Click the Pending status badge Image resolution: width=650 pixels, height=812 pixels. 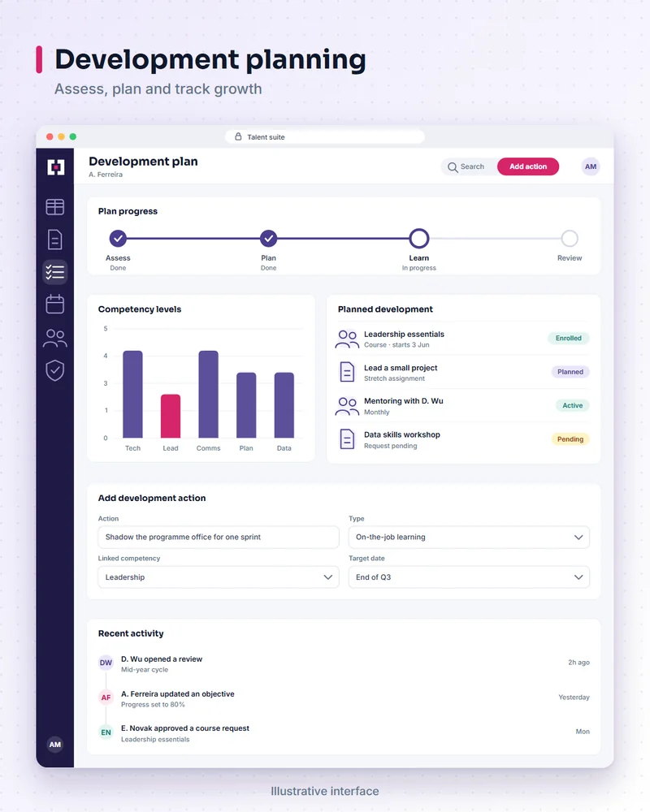click(x=570, y=439)
